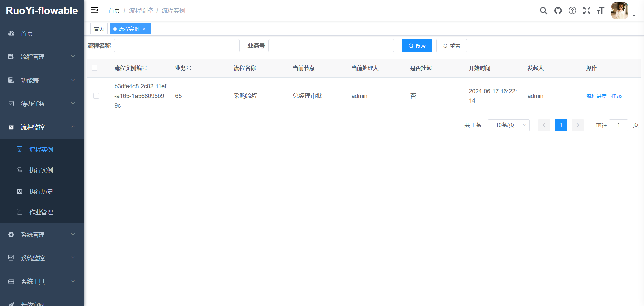Image resolution: width=644 pixels, height=306 pixels.
Task: View progress via 流程进度 link
Action: (596, 96)
